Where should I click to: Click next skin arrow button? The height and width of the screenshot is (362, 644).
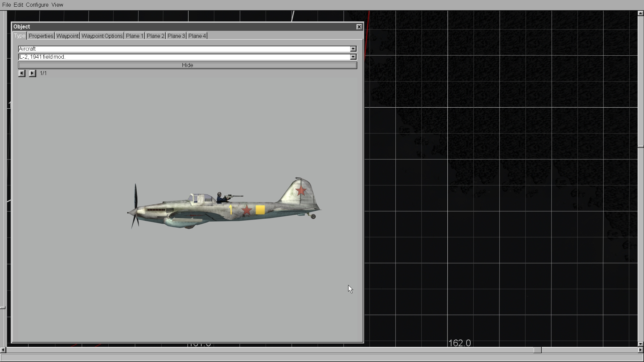[x=32, y=73]
